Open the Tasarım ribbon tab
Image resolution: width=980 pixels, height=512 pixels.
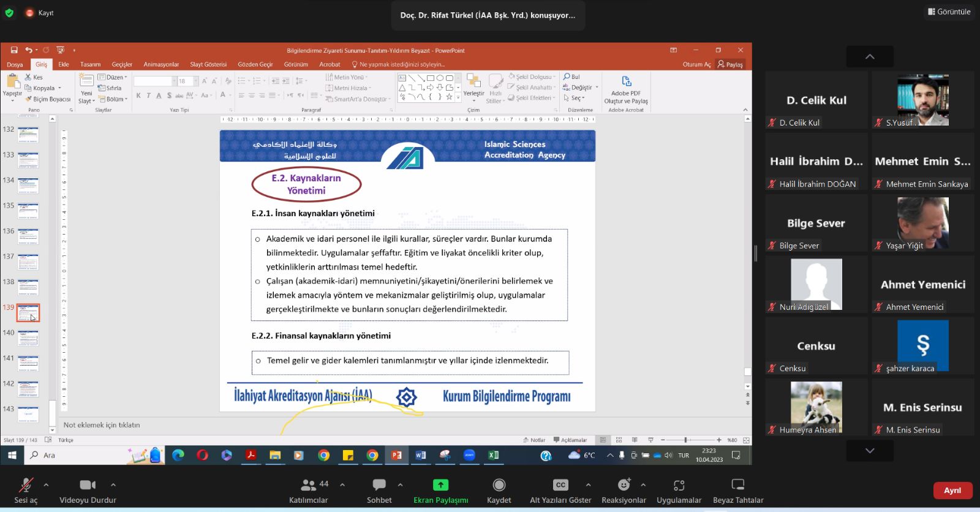(90, 64)
